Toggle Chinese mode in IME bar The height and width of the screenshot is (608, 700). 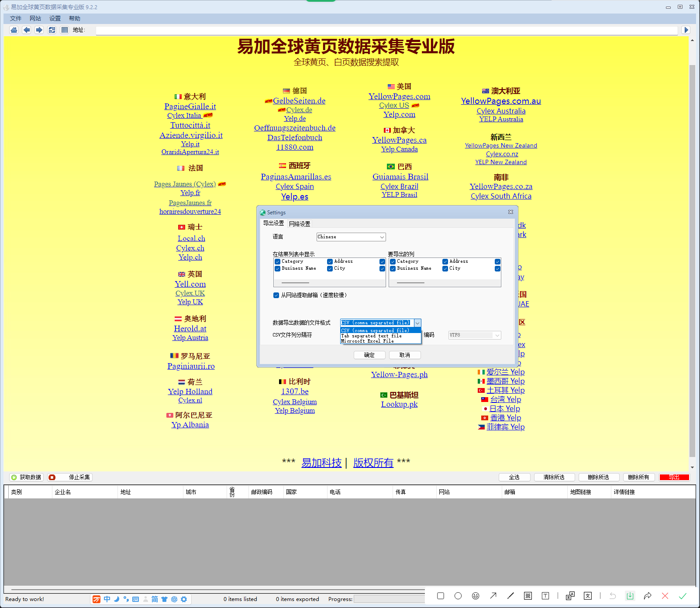click(x=107, y=599)
